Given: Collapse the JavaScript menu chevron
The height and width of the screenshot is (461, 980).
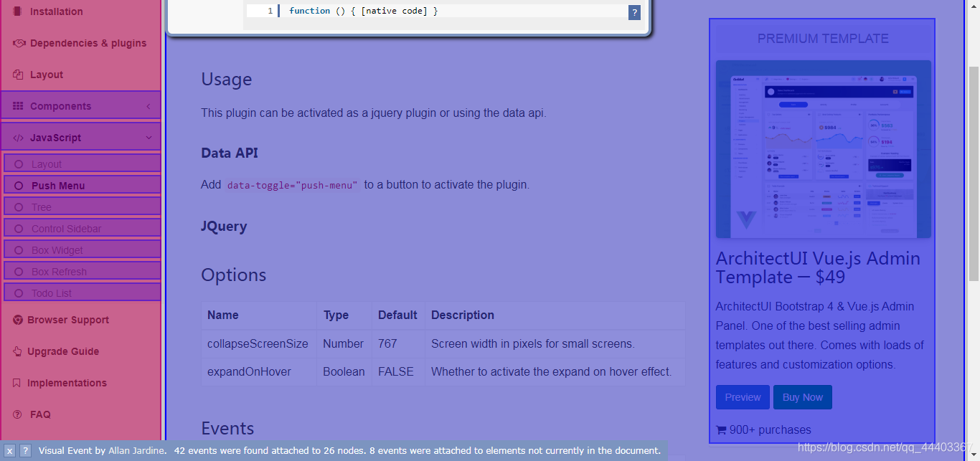Looking at the screenshot, I should pyautogui.click(x=149, y=138).
